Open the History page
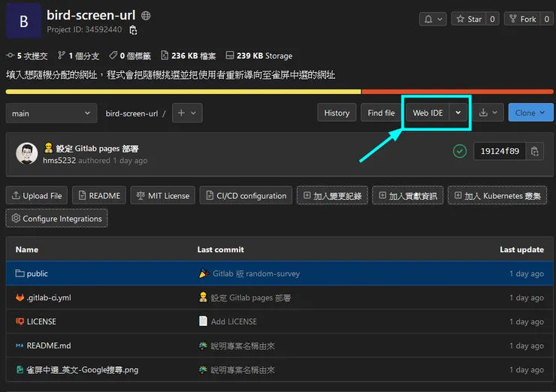 point(337,113)
